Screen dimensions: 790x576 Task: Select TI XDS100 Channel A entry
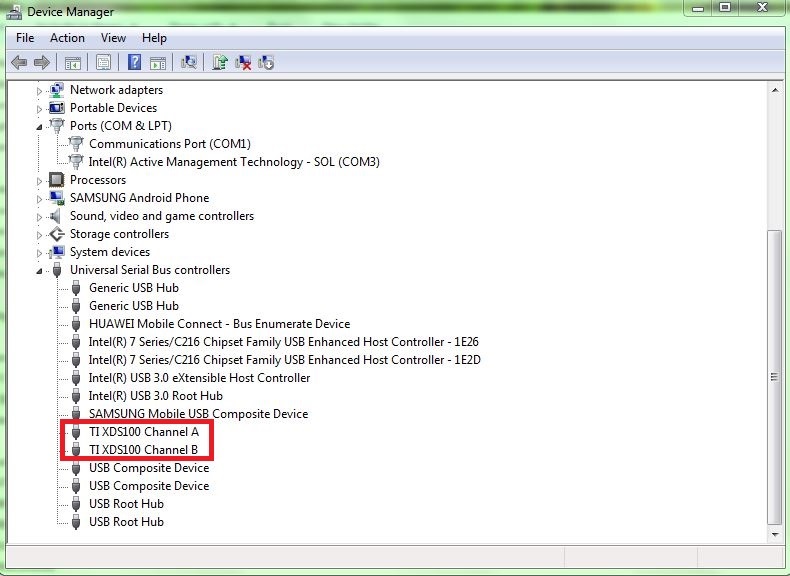144,432
